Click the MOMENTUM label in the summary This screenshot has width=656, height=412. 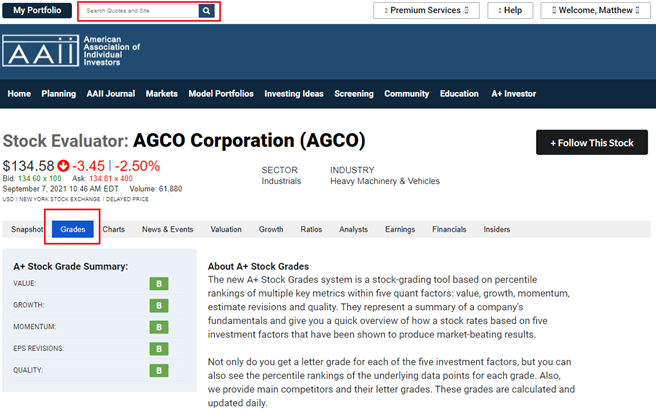click(x=34, y=327)
